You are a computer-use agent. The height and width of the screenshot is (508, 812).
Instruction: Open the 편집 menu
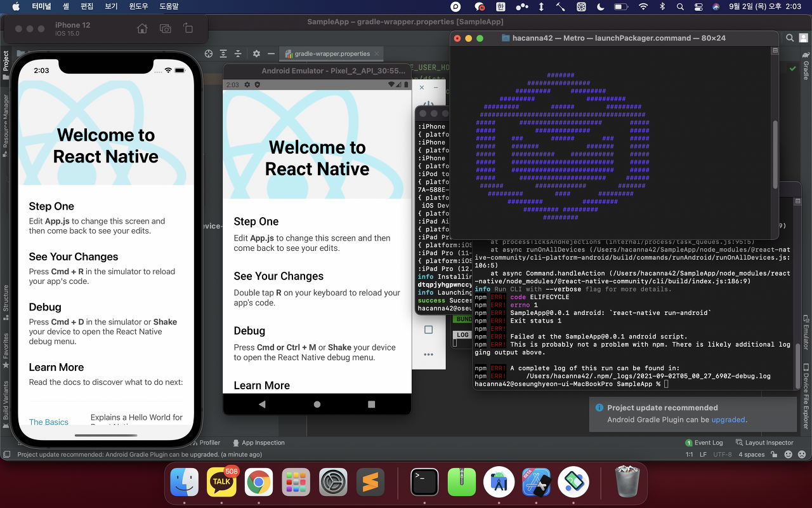(x=87, y=6)
